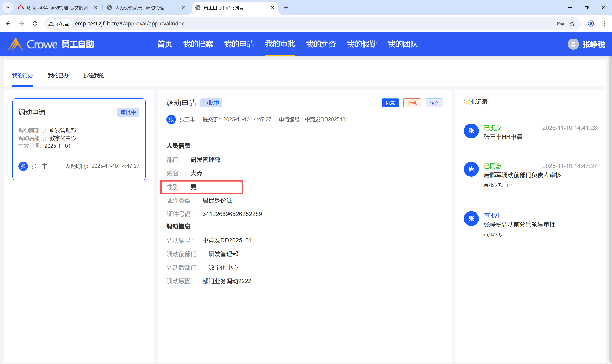The height and width of the screenshot is (364, 612).
Task: Click the Crowe logo icon
Action: pyautogui.click(x=15, y=44)
